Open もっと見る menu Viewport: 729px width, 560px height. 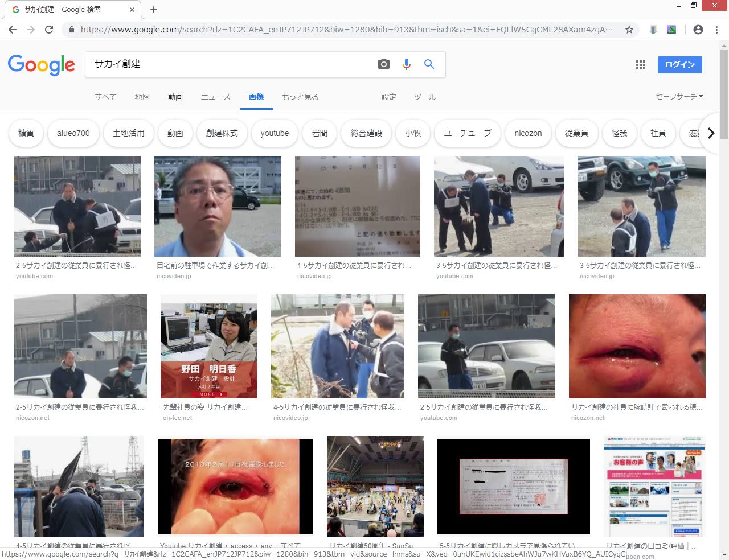pyautogui.click(x=300, y=97)
